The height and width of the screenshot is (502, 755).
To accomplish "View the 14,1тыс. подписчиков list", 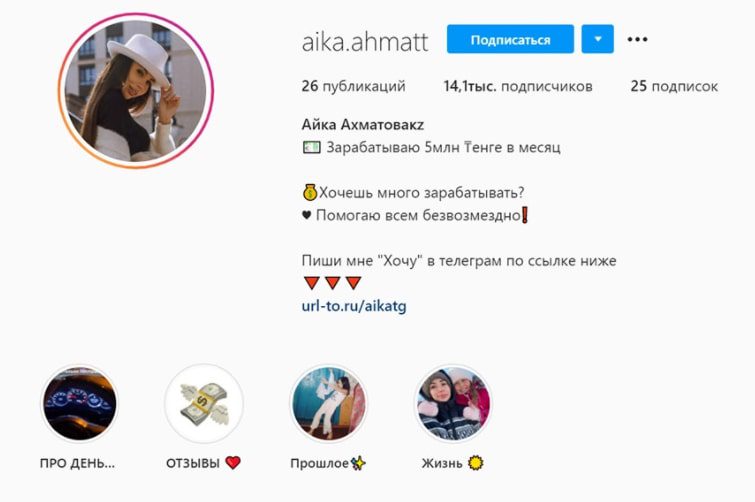I will click(x=518, y=86).
